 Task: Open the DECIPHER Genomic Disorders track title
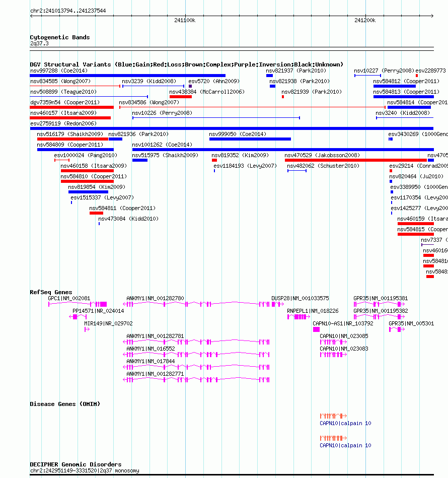click(76, 464)
